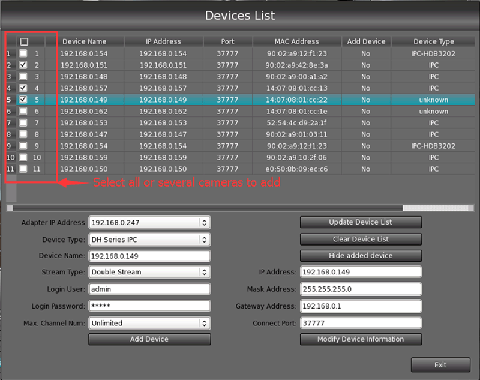480x380 pixels.
Task: Click device name cell 192.168.0.153
Action: click(x=84, y=123)
